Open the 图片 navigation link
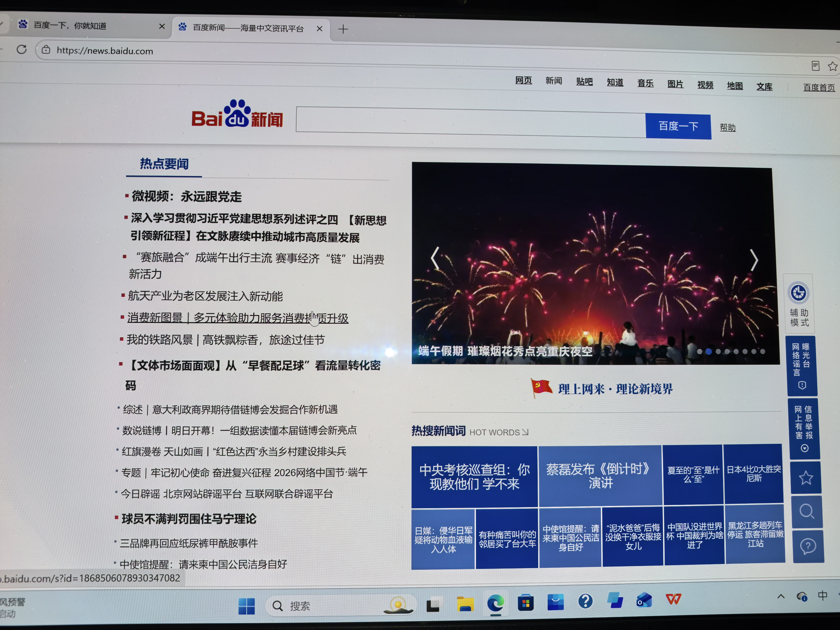The image size is (840, 630). pyautogui.click(x=675, y=84)
